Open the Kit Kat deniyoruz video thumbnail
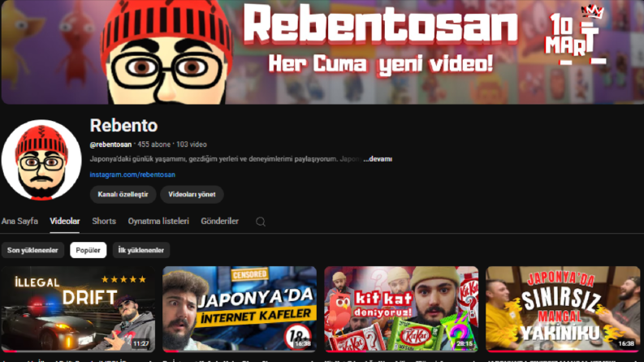 [401, 309]
